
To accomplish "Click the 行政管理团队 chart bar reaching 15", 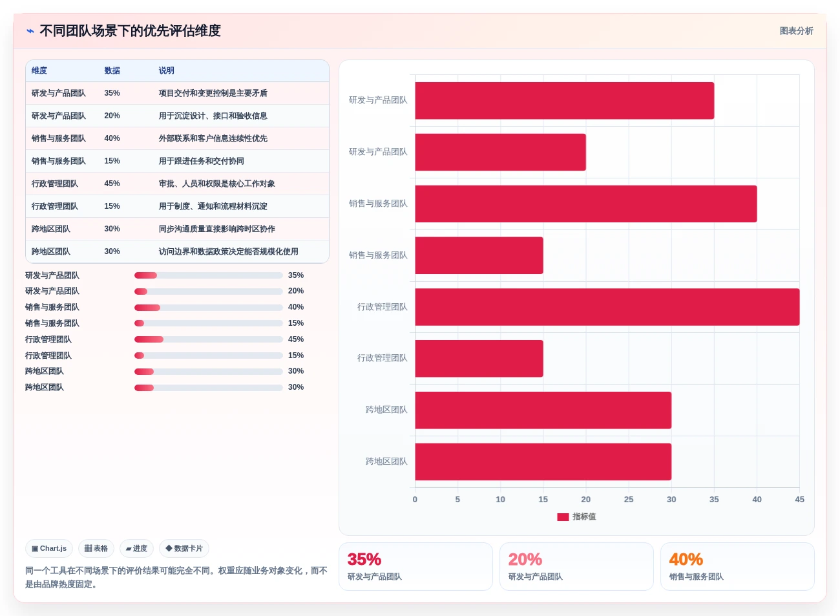I will [479, 359].
